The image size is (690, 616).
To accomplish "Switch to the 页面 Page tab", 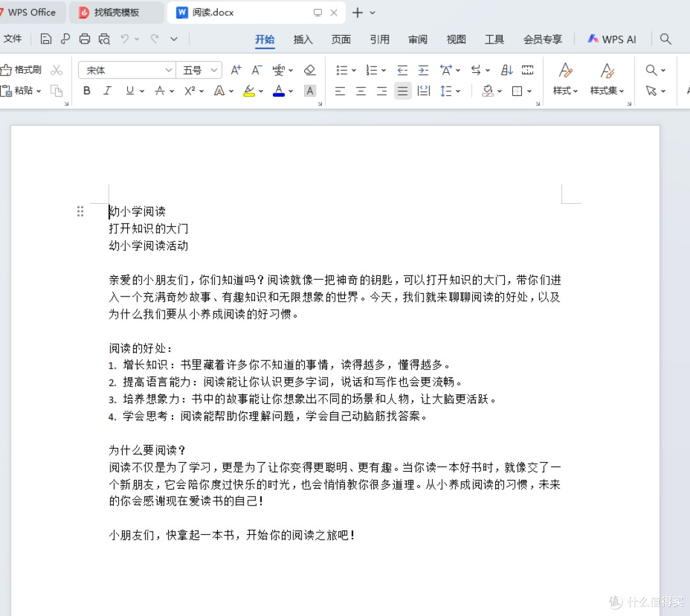I will (341, 39).
